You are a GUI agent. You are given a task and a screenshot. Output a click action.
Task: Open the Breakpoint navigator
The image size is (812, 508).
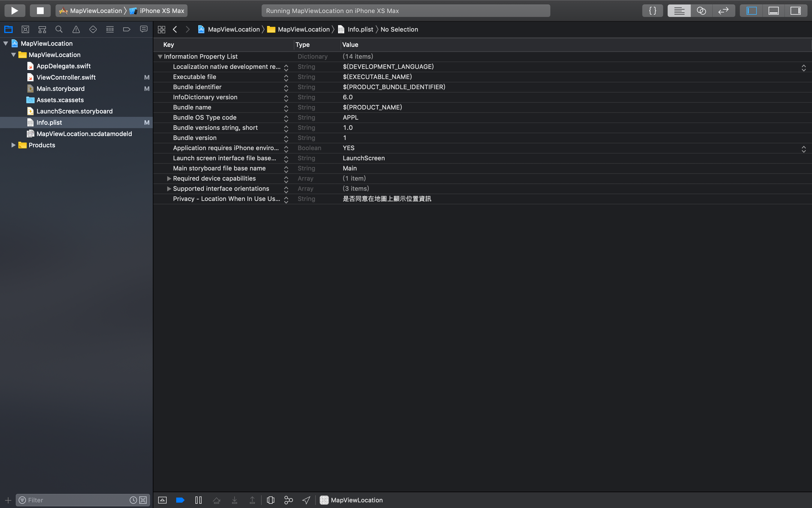click(127, 29)
